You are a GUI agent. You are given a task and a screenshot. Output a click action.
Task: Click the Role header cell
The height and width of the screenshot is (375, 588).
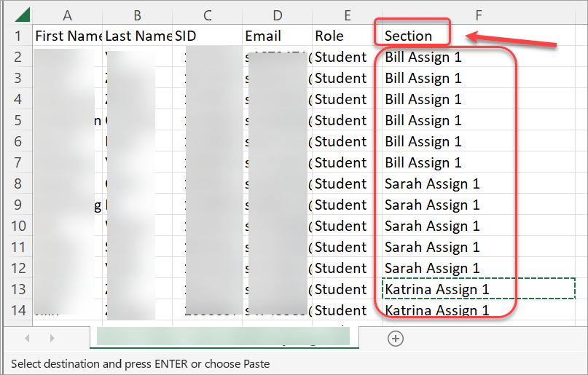pyautogui.click(x=348, y=36)
